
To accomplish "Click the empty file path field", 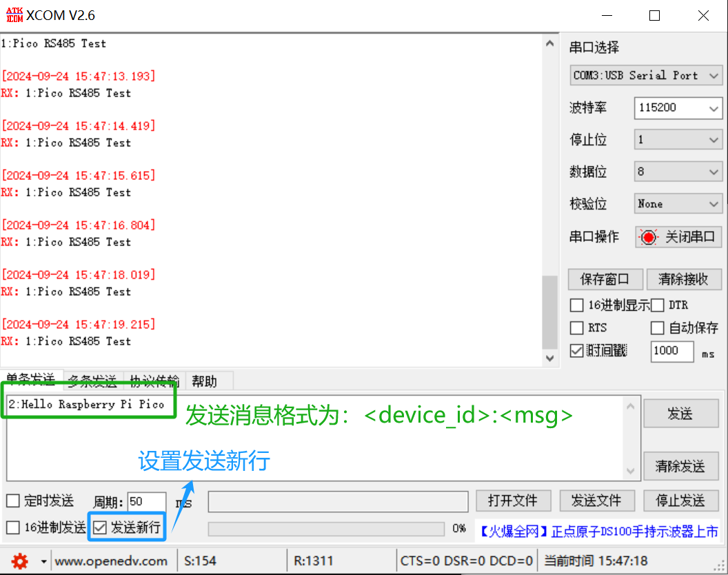I will (x=338, y=502).
